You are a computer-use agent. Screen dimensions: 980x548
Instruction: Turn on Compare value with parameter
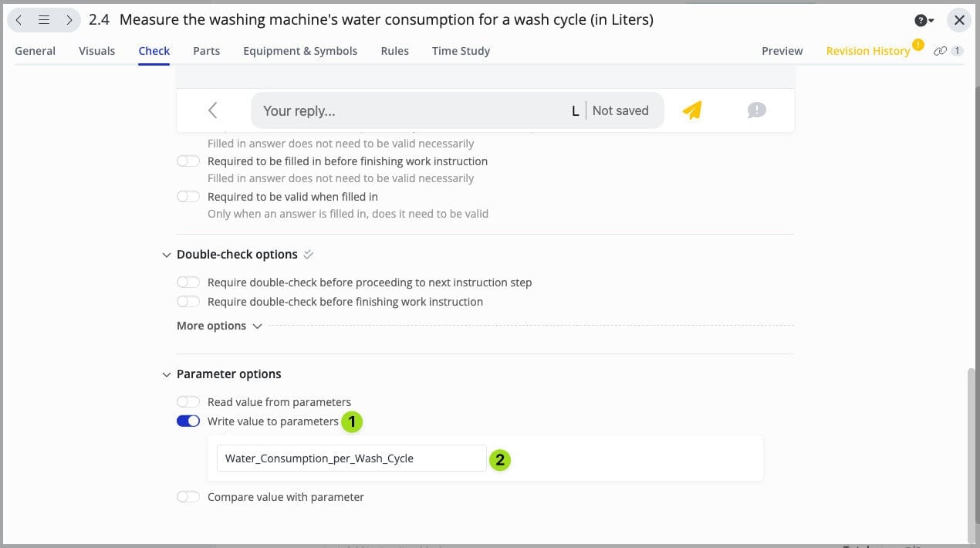pos(188,497)
